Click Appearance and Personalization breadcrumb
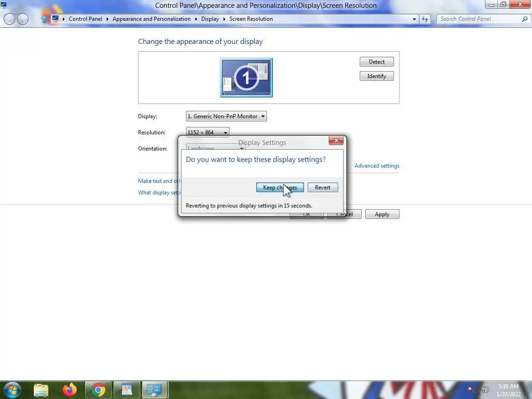532x399 pixels. tap(151, 19)
